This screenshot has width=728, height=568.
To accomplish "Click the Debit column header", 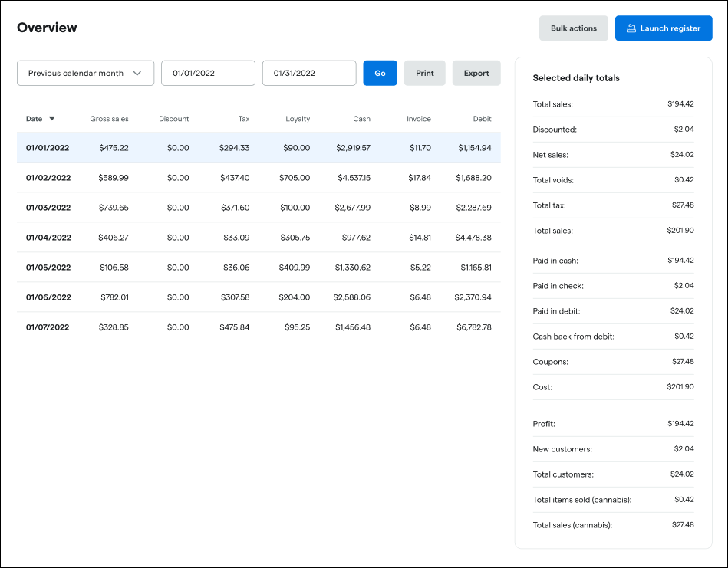I will click(482, 119).
